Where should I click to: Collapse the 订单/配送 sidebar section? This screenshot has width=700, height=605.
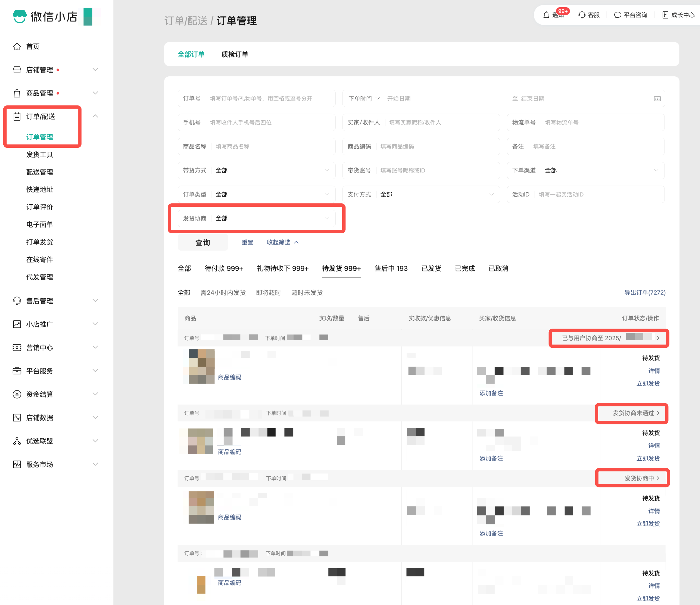coord(95,116)
